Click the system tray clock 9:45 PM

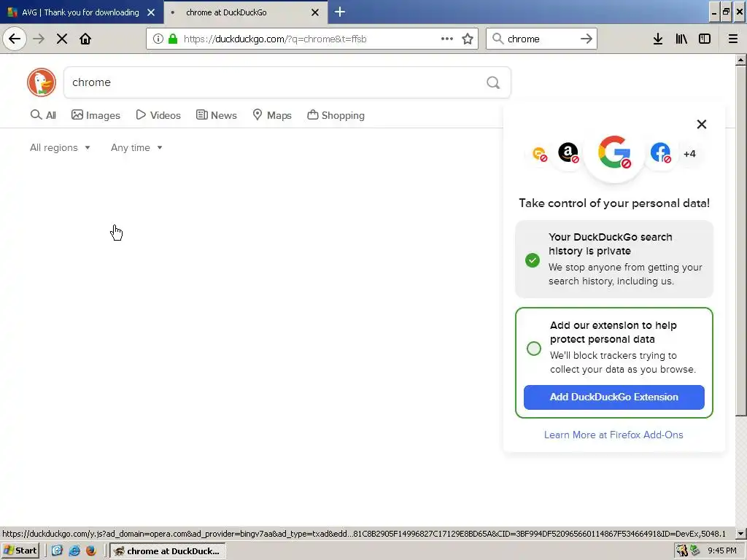coord(721,551)
